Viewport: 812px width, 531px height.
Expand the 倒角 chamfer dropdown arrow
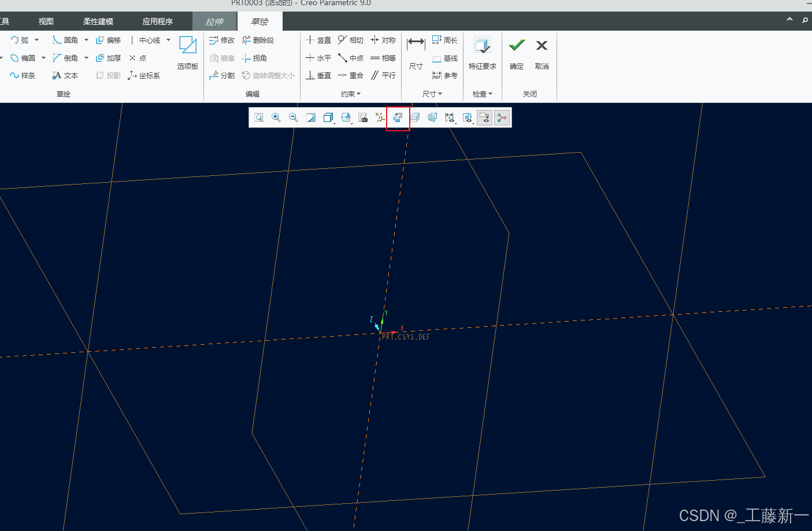tap(86, 58)
